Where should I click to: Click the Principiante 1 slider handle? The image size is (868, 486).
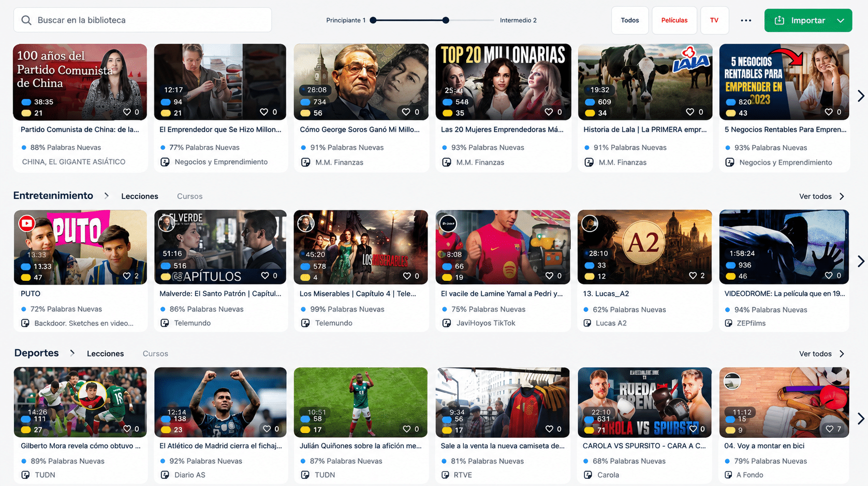pyautogui.click(x=373, y=20)
